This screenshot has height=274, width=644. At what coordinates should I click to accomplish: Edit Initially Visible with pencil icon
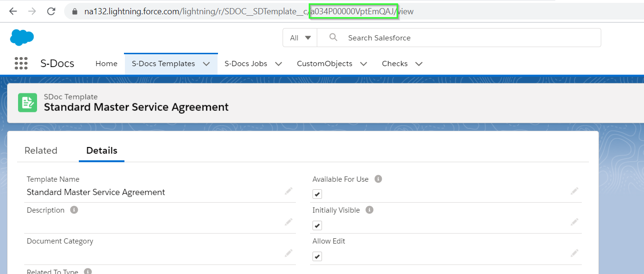click(x=575, y=222)
